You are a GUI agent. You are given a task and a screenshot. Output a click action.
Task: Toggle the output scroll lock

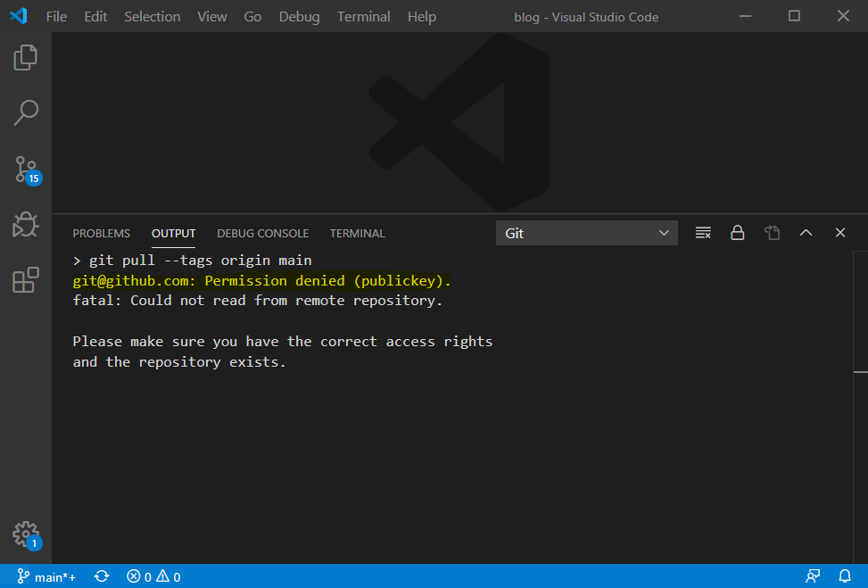click(738, 233)
